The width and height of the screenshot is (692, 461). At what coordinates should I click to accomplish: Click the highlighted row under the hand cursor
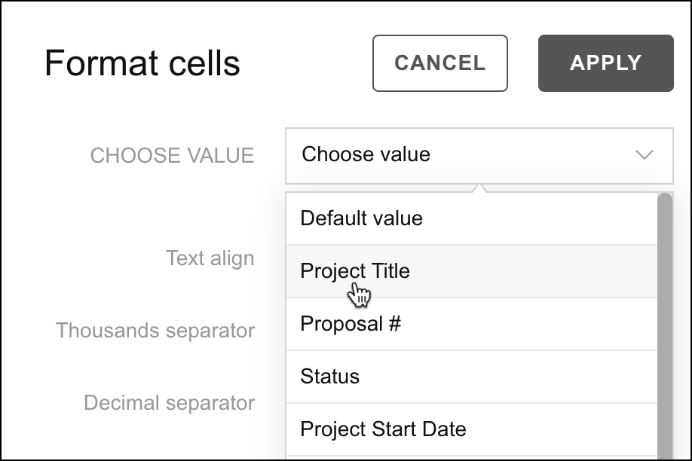coord(472,271)
